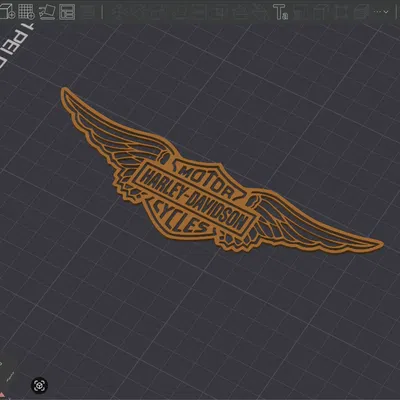Select the dimmed Move tool icon
The width and height of the screenshot is (400, 400).
(121, 12)
